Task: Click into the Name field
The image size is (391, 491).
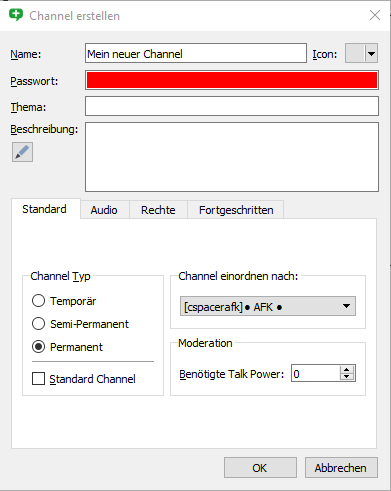Action: [196, 53]
